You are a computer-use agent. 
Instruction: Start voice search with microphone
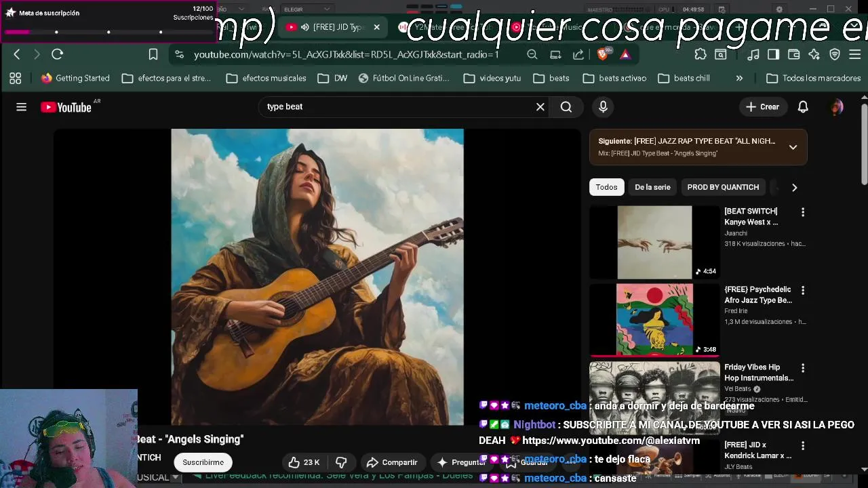pos(603,106)
